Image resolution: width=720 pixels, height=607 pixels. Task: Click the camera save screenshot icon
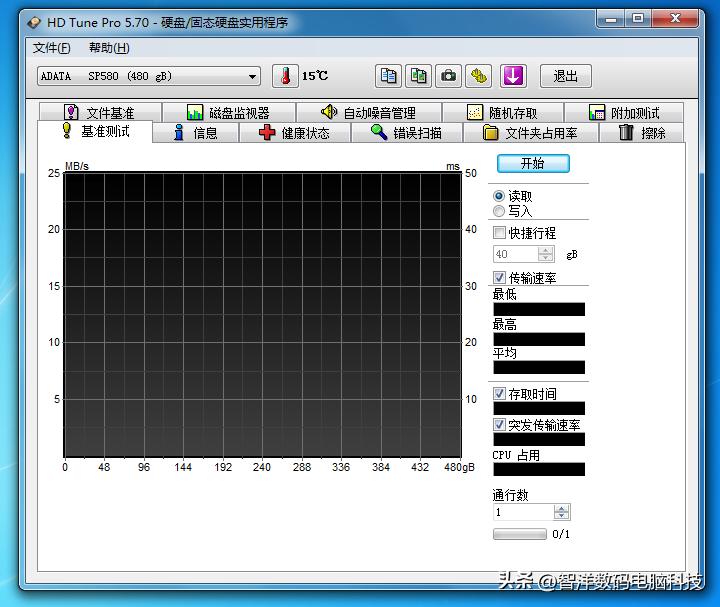449,76
